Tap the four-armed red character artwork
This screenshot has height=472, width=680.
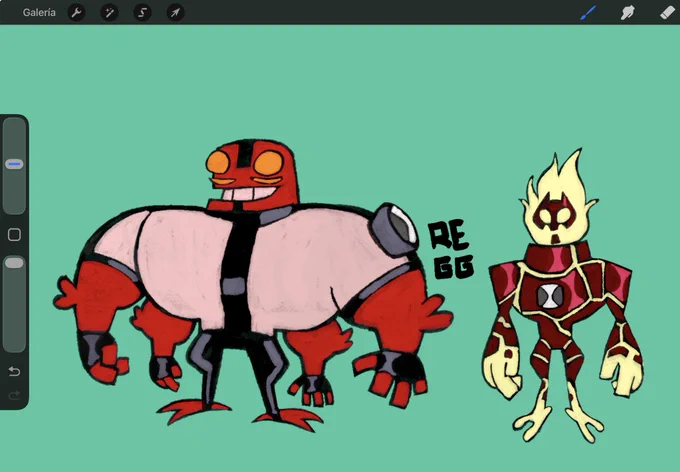pyautogui.click(x=253, y=285)
